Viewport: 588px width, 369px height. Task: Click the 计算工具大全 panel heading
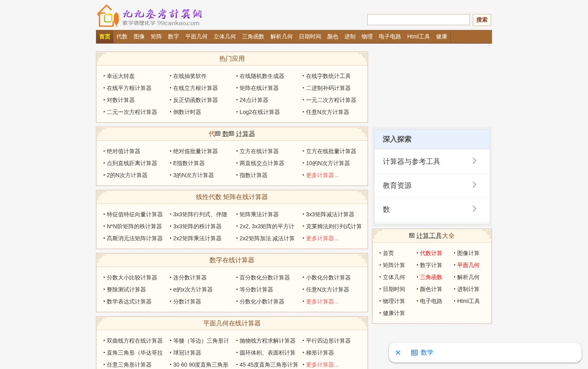(432, 236)
